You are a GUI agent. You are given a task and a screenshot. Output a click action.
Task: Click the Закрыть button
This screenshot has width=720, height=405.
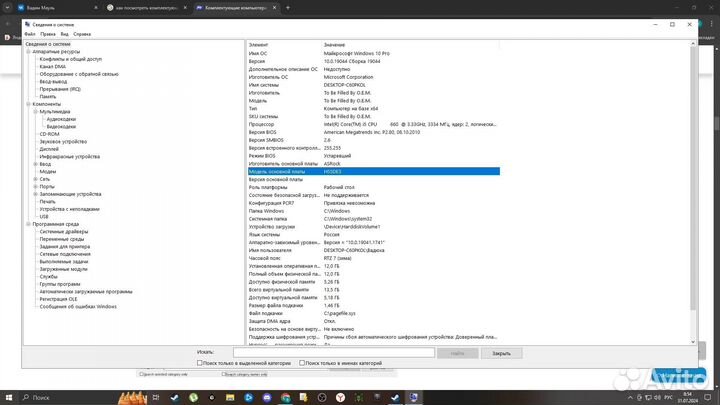(x=501, y=353)
